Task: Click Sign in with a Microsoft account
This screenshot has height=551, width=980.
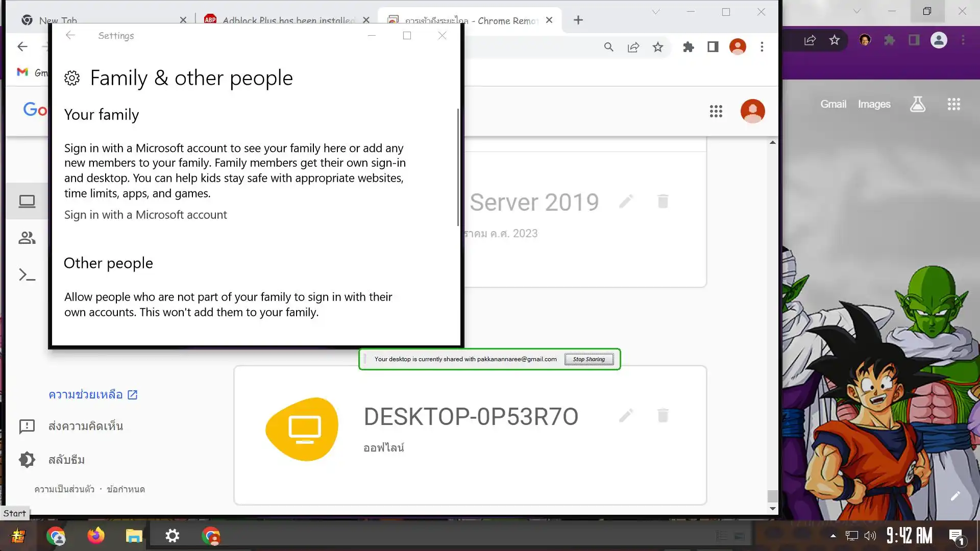Action: pos(145,215)
